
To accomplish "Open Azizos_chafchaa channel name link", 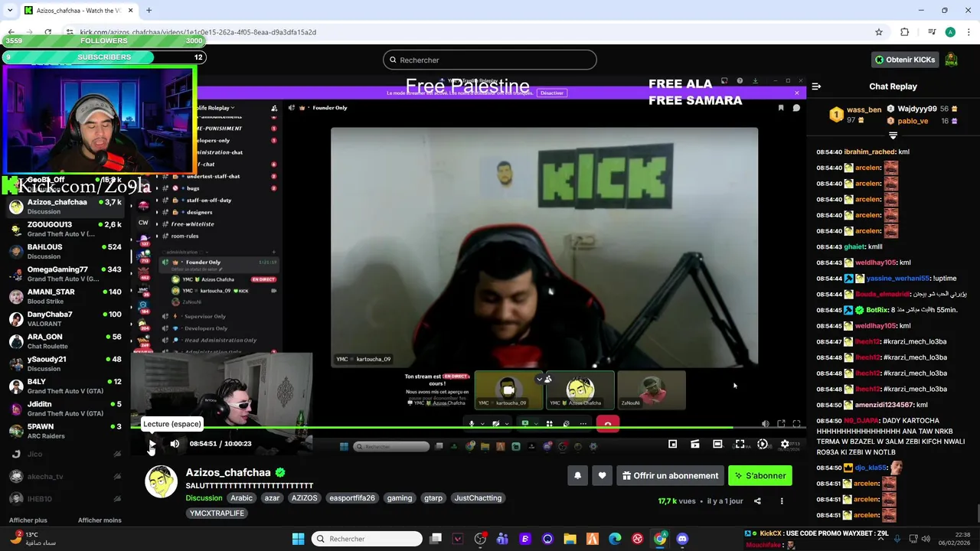I will (x=228, y=472).
